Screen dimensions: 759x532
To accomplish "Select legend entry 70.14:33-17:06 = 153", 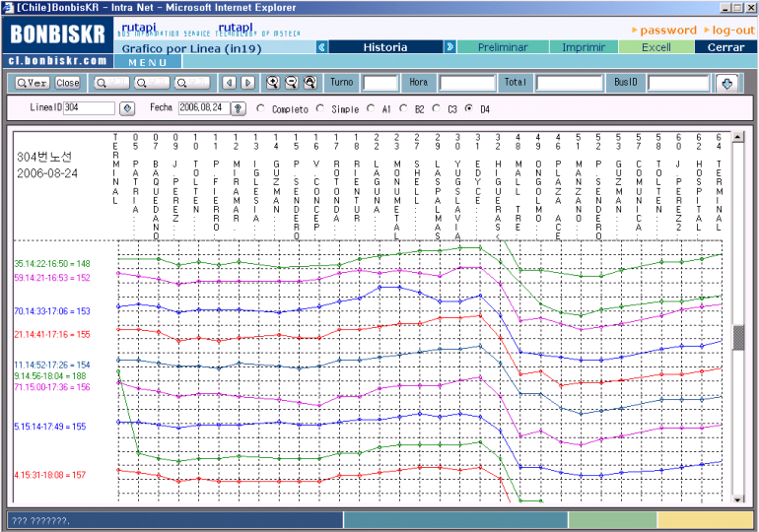I will click(52, 311).
